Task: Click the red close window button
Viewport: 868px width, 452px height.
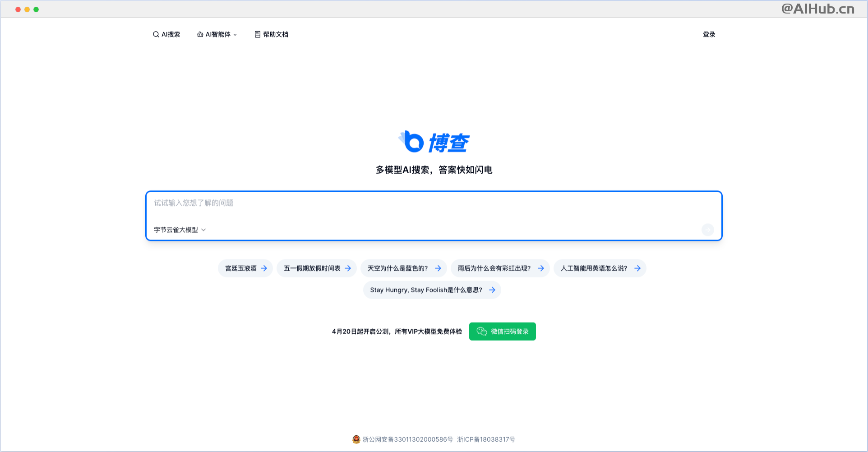Action: [x=18, y=9]
